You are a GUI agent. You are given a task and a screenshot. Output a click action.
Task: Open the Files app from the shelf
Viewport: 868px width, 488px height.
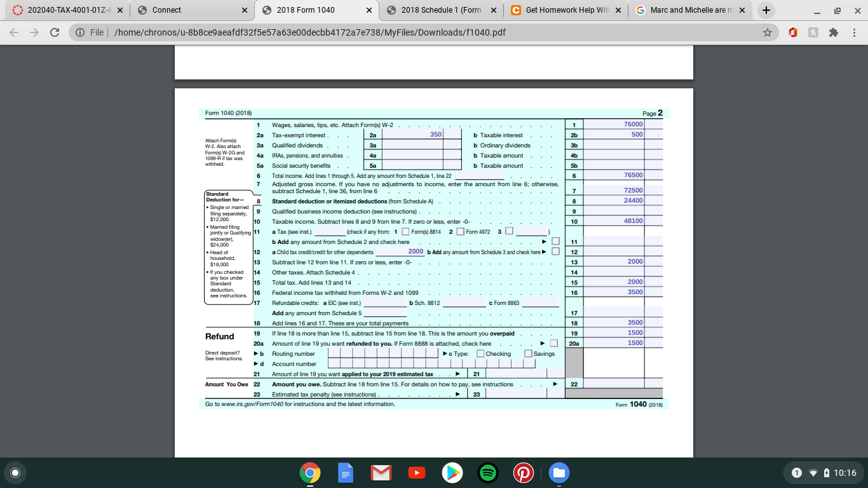[559, 473]
